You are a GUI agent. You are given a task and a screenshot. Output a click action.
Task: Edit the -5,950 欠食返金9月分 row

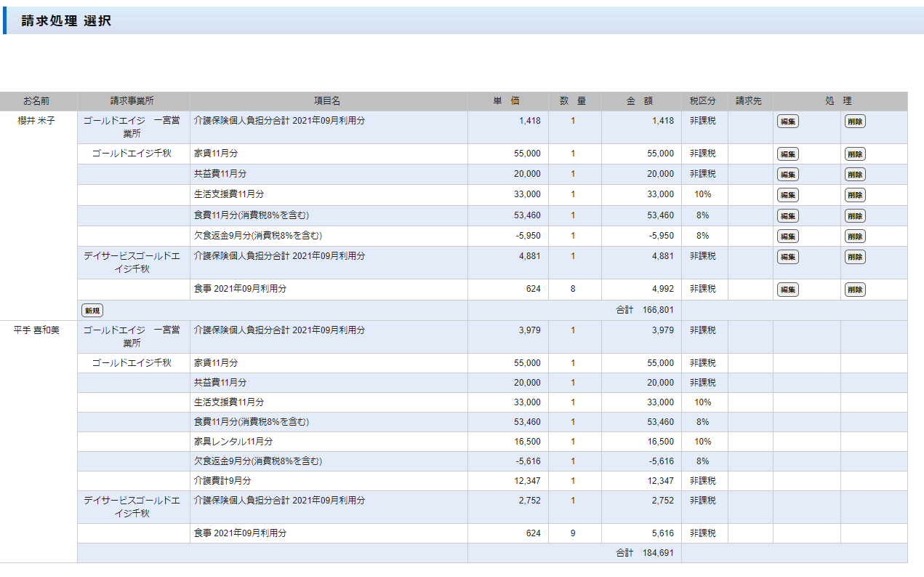787,236
